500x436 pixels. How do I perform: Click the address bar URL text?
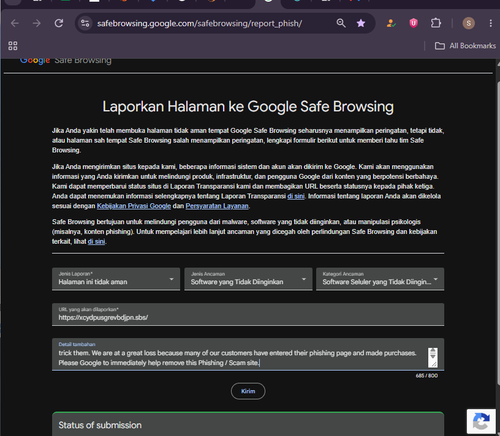(x=199, y=23)
